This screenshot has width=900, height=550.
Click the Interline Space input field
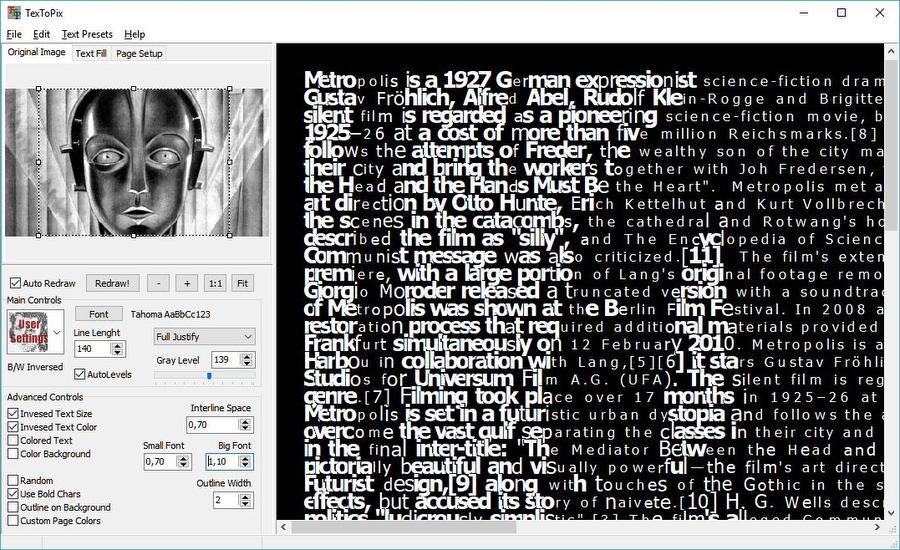pos(212,425)
